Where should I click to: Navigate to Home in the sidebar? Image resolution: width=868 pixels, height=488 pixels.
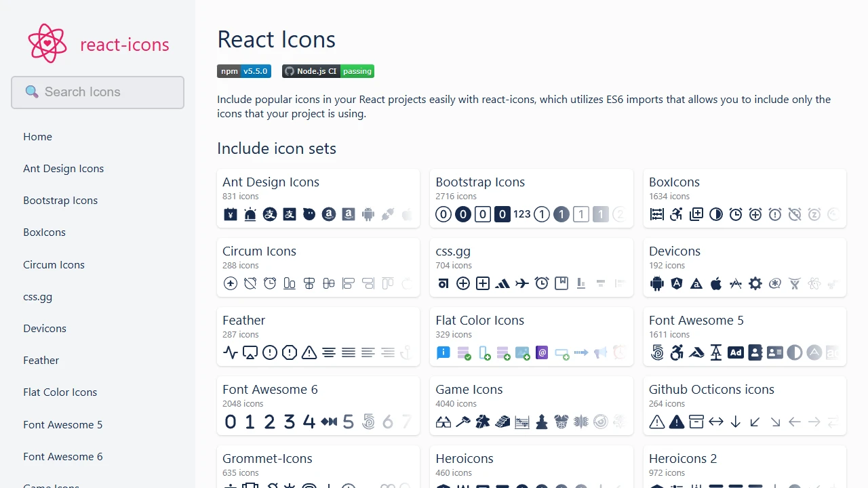point(37,136)
